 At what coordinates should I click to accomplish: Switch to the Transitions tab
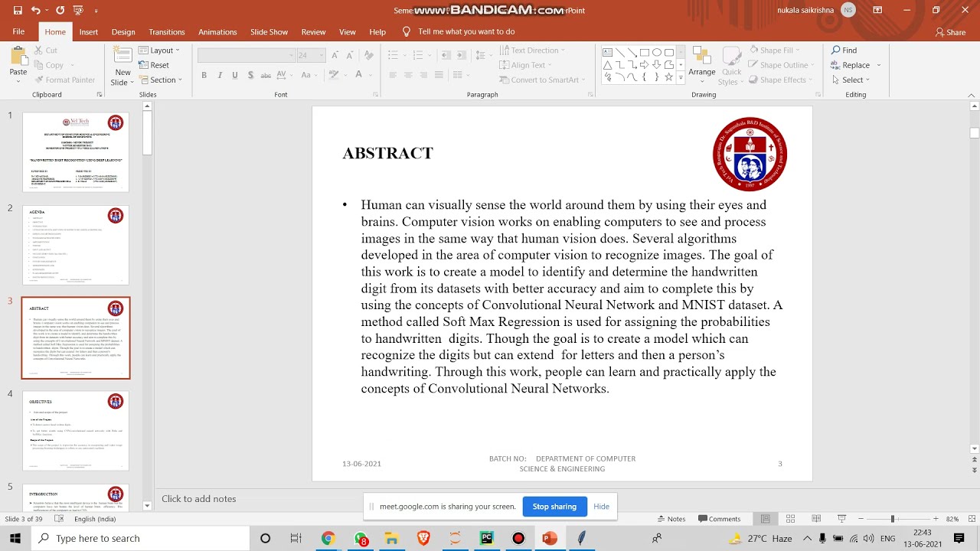point(167,32)
